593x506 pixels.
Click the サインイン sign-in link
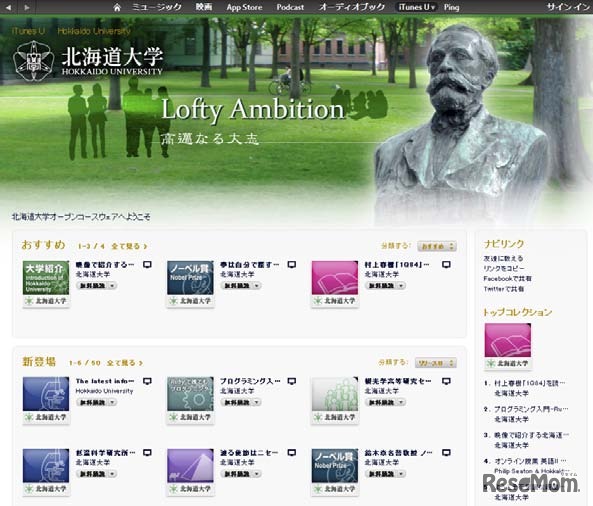click(x=568, y=7)
